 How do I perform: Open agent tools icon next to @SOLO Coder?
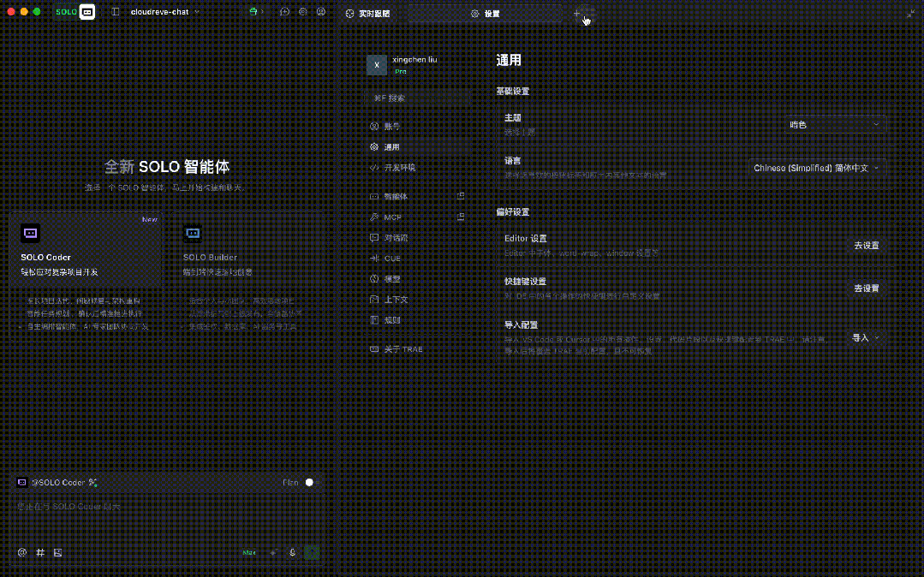[92, 482]
